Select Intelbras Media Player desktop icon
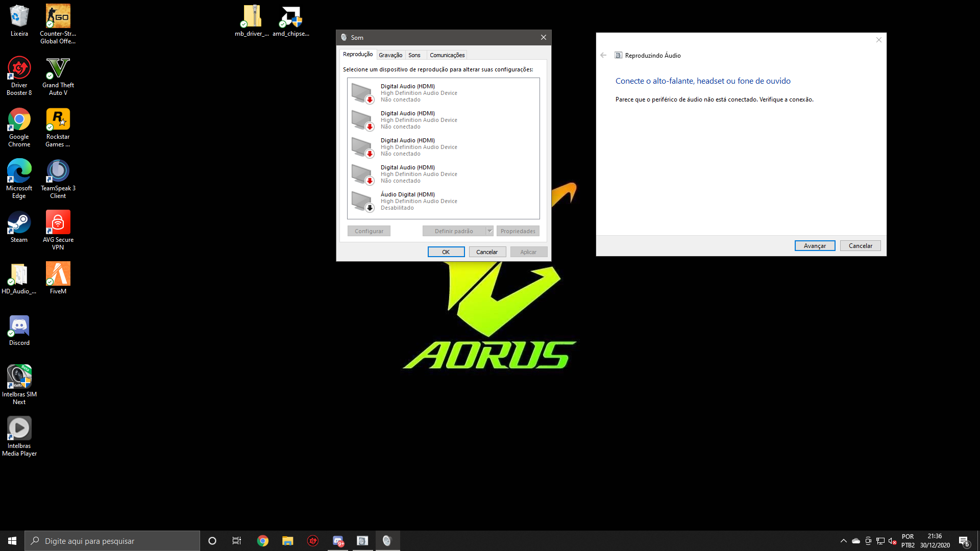980x551 pixels. (x=19, y=437)
